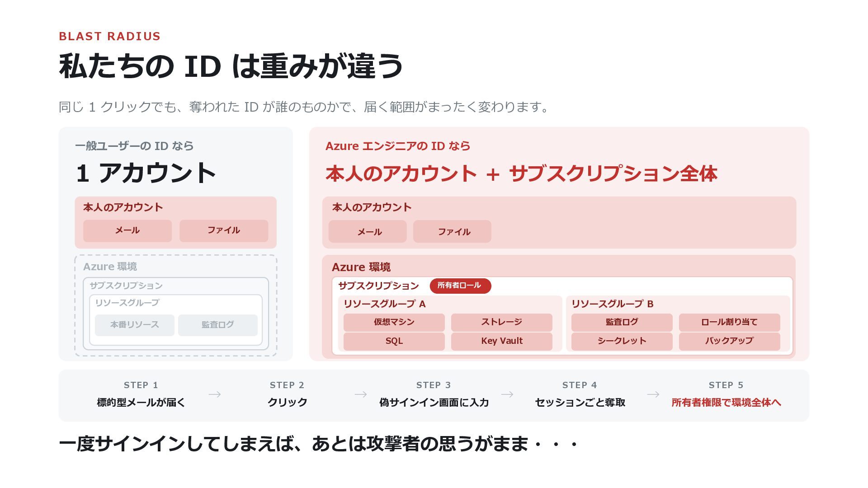
Task: Select the 仮想マシン box in Resource Group A
Action: [394, 322]
